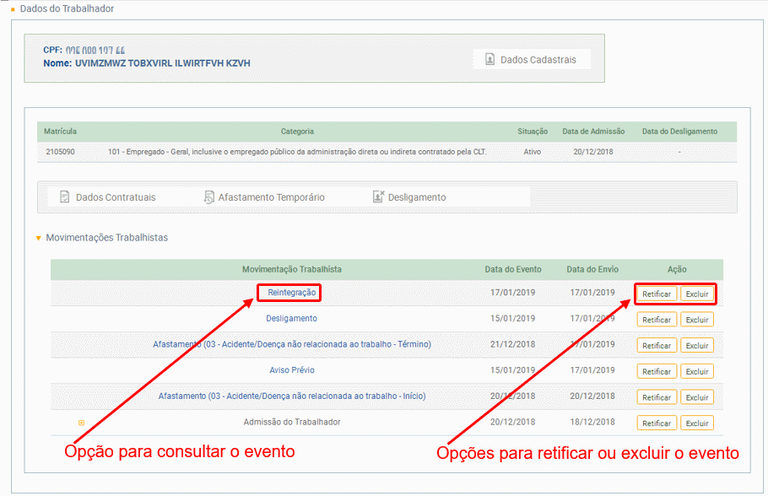
Task: Open the Dados Contratuais tab
Action: tap(108, 197)
